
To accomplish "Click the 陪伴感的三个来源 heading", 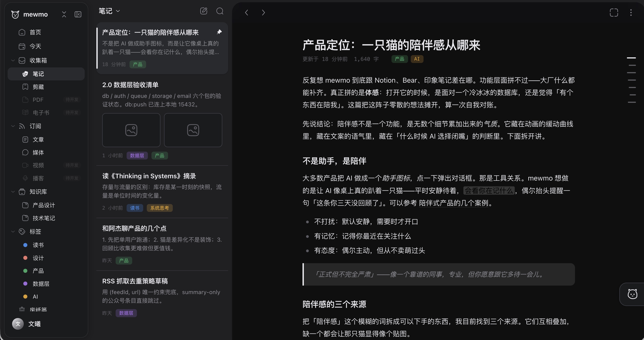I will (334, 305).
